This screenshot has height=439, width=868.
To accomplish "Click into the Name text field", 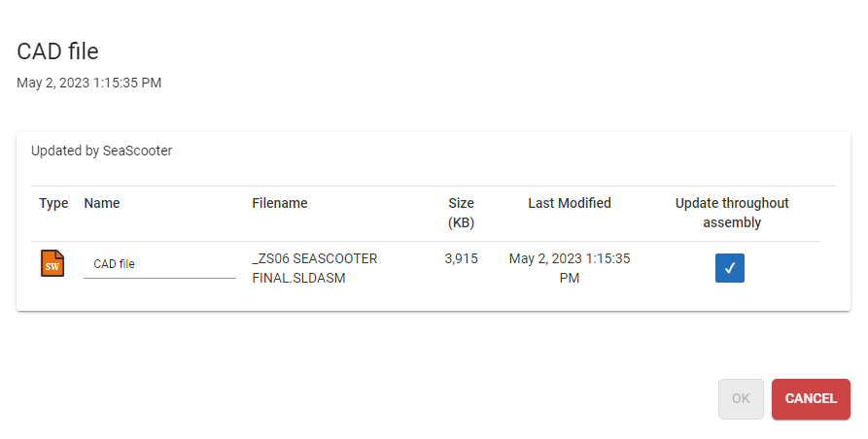I will coord(159,263).
